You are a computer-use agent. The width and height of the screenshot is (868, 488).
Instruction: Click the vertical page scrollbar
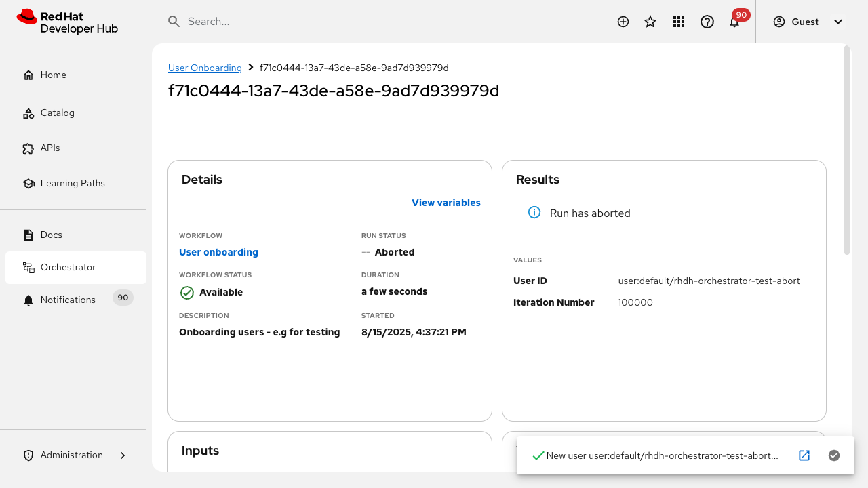(846, 150)
